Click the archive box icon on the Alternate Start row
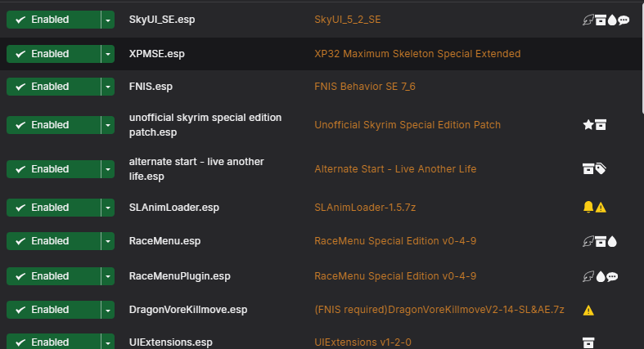644x349 pixels. (x=588, y=168)
